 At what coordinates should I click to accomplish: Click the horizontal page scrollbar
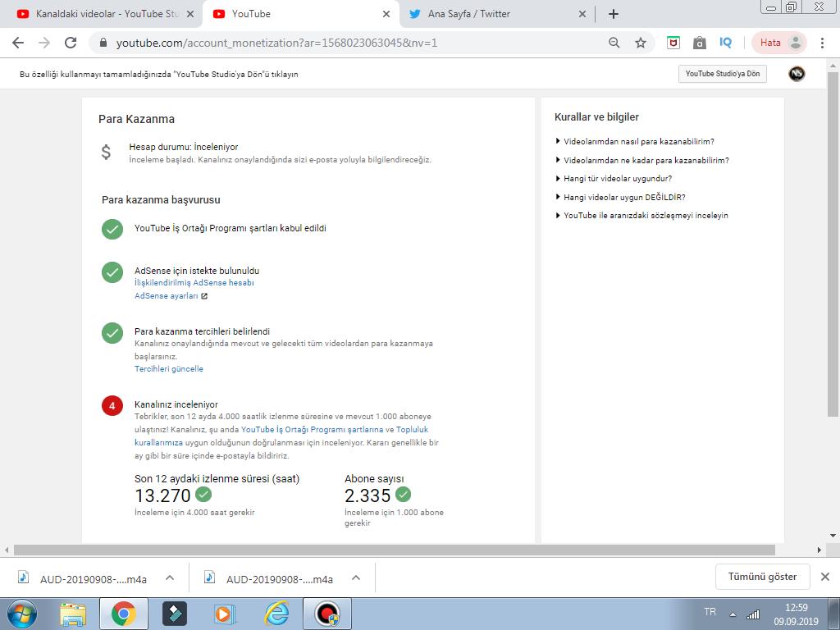[x=395, y=550]
